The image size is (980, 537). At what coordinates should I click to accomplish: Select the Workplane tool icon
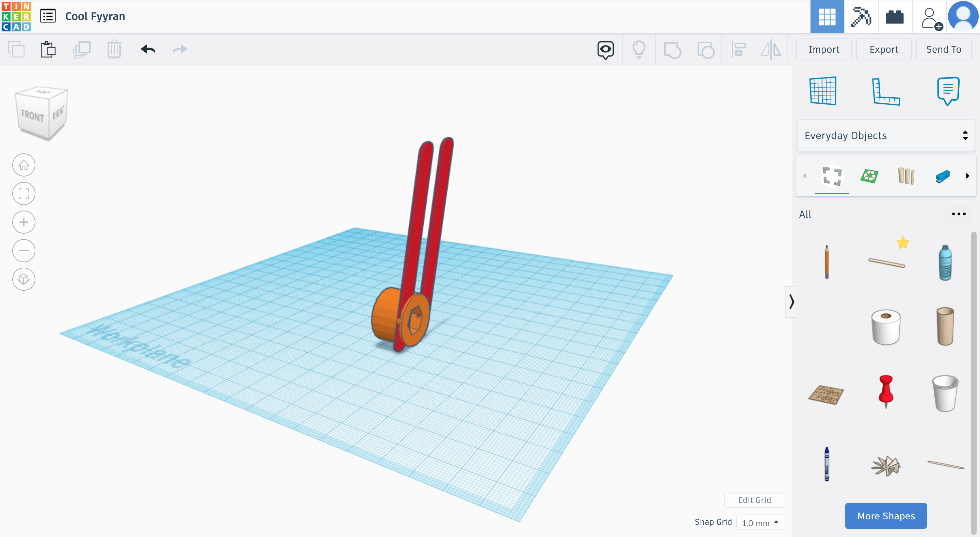coord(823,90)
